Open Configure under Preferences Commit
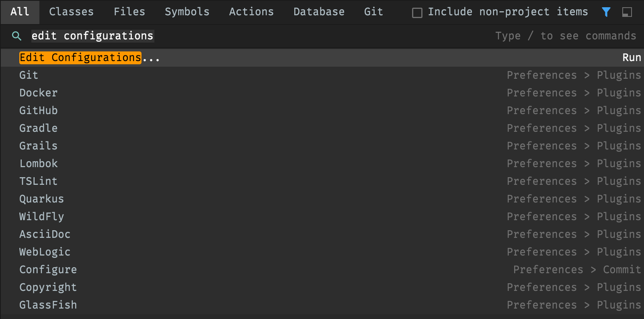This screenshot has width=644, height=319. [322, 270]
